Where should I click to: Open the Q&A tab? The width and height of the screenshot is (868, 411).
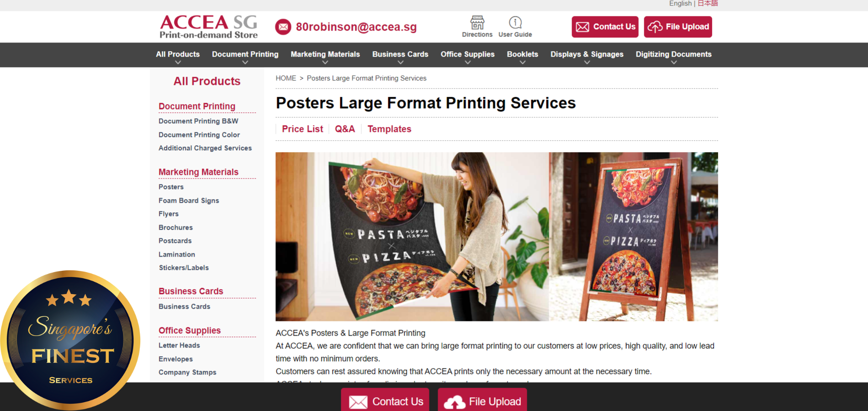(345, 129)
